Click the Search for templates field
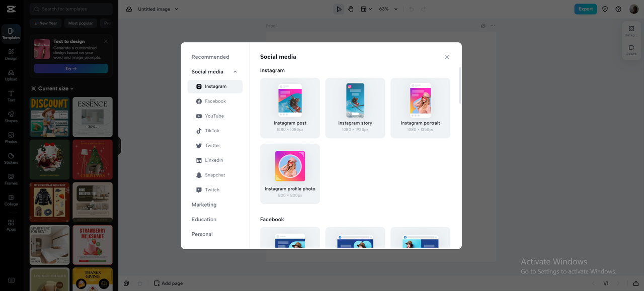 click(71, 9)
